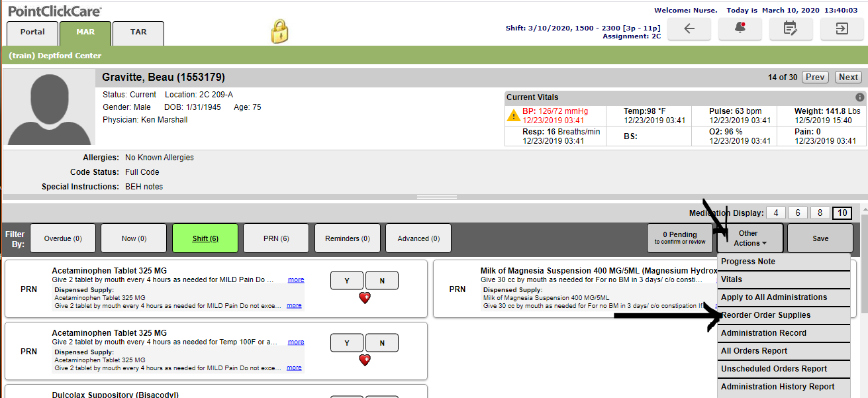Go to next resident with Next
Screen dimensions: 868x398
click(x=848, y=77)
